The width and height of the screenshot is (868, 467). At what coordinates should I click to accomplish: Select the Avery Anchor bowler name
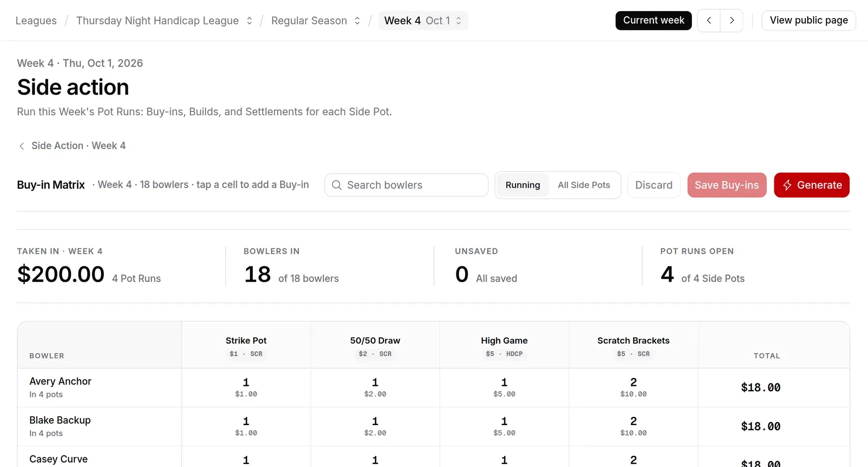[60, 382]
